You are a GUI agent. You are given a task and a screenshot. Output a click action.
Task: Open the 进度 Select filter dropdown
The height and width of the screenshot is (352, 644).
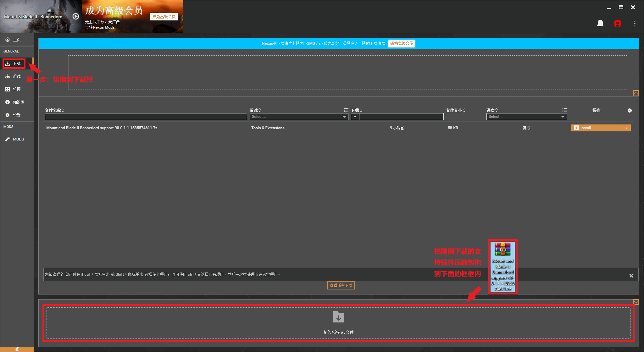(526, 117)
